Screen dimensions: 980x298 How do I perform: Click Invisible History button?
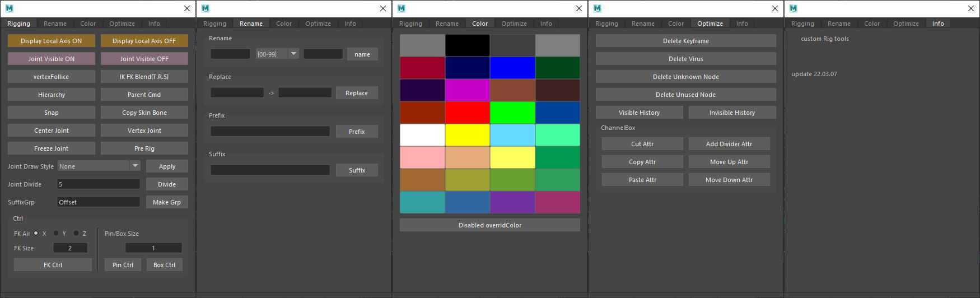pos(732,113)
